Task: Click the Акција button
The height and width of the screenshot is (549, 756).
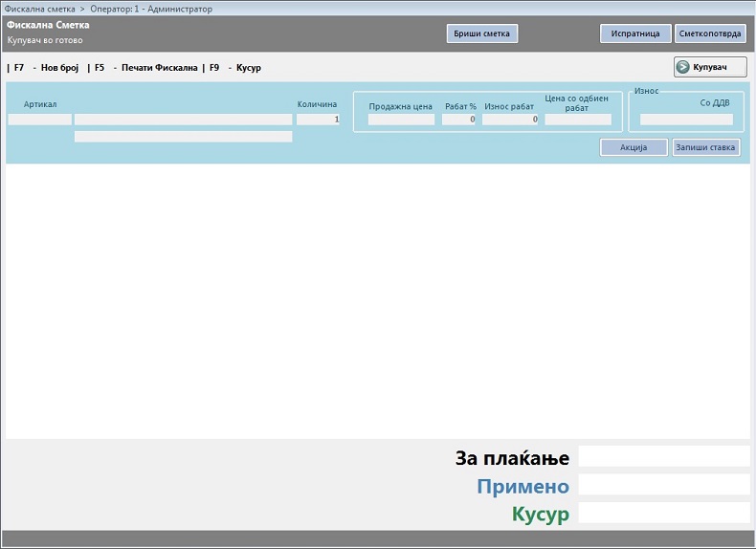Action: [x=634, y=147]
